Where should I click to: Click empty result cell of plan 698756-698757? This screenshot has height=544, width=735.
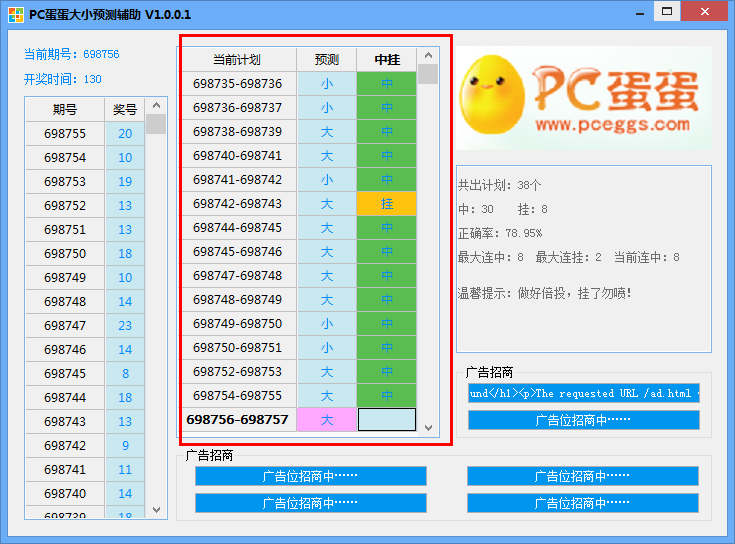pyautogui.click(x=387, y=419)
